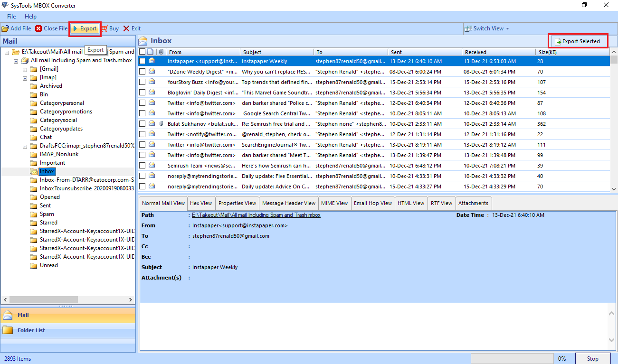Screen dimensions: 618x364
Task: Click the attachment paperclip on Bulat Sukhanov email
Action: pyautogui.click(x=161, y=124)
